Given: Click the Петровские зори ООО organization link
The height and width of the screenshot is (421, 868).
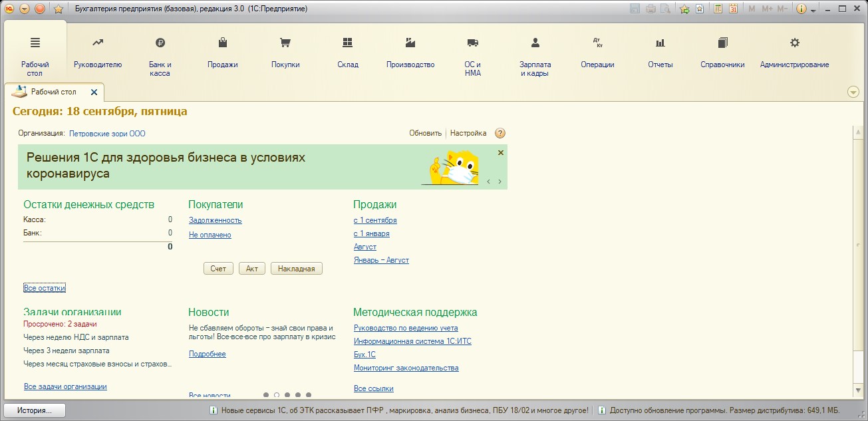Looking at the screenshot, I should 107,134.
